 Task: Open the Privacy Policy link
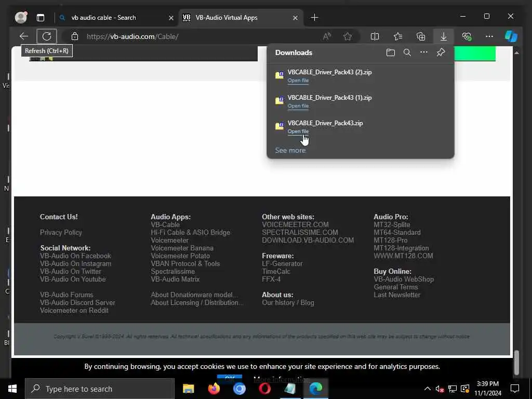[x=61, y=232]
